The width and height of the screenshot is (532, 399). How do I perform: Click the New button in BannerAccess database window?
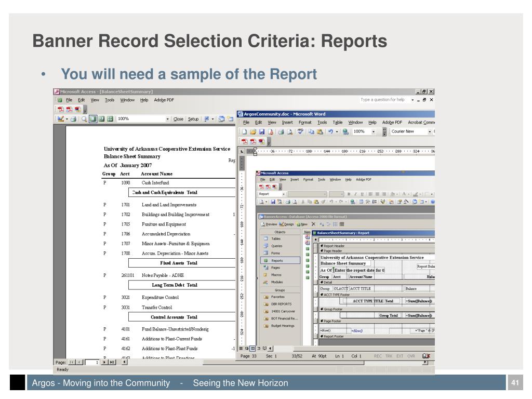pos(302,224)
